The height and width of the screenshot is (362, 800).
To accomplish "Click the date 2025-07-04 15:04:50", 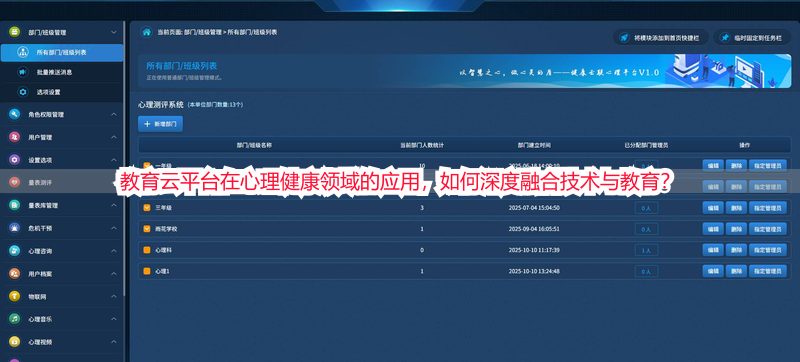I will (x=534, y=208).
